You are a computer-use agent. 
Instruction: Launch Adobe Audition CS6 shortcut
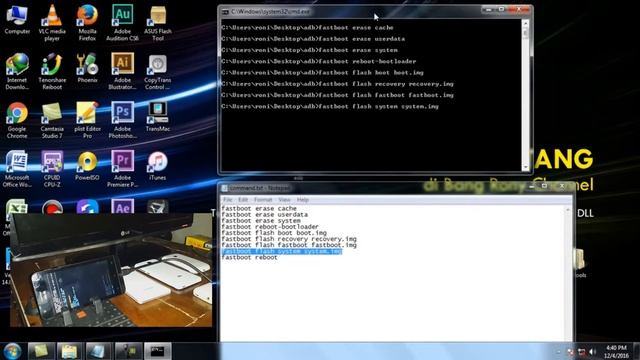coord(122,23)
